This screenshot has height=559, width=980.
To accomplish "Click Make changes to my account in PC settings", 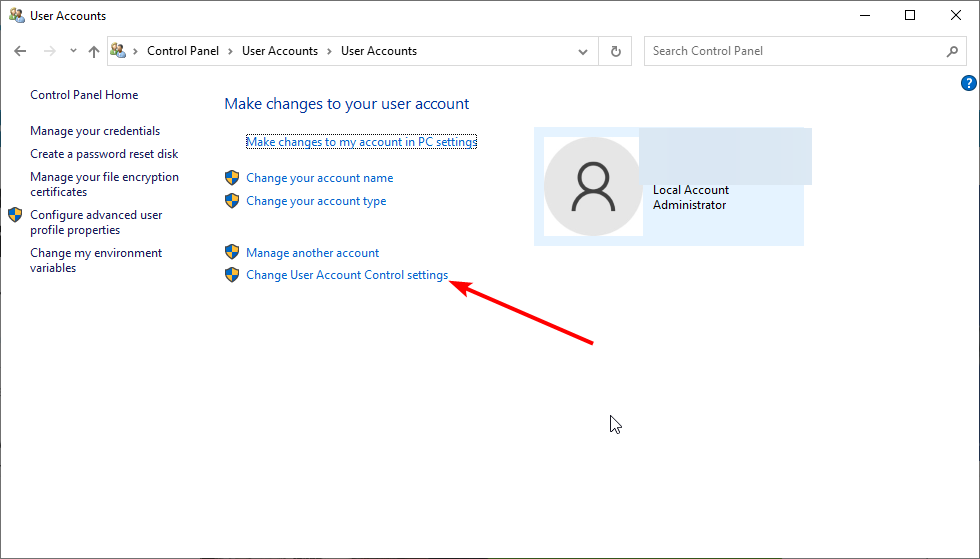I will 361,142.
